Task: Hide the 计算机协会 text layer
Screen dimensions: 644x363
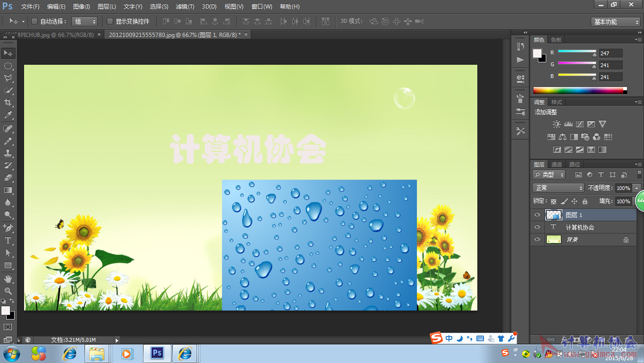Action: [x=537, y=227]
